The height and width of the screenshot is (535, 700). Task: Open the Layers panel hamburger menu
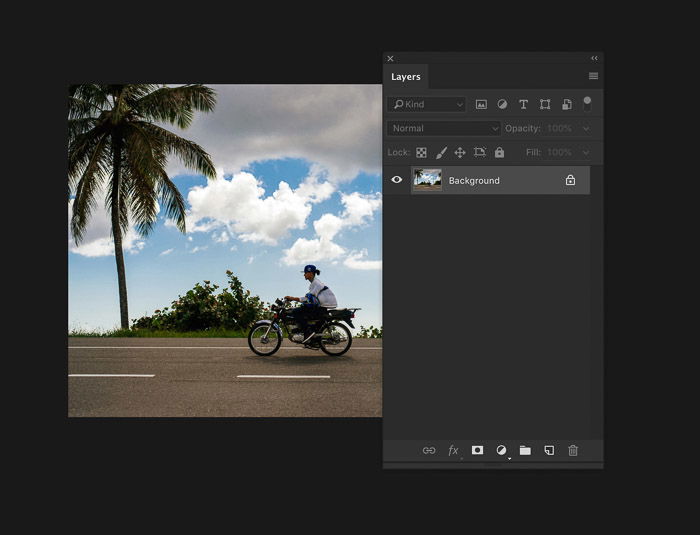pyautogui.click(x=593, y=76)
